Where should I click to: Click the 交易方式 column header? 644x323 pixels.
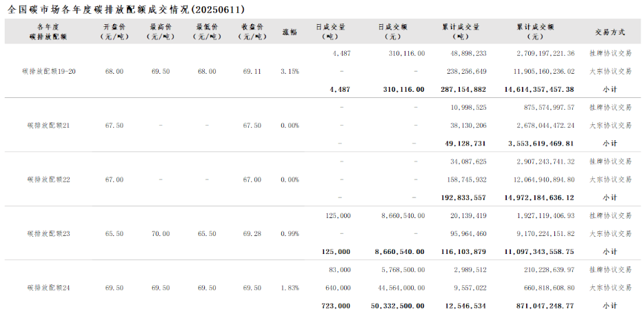[610, 32]
